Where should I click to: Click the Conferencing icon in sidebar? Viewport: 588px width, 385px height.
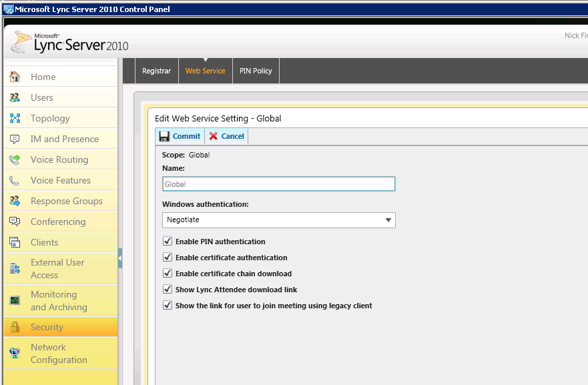pyautogui.click(x=15, y=222)
